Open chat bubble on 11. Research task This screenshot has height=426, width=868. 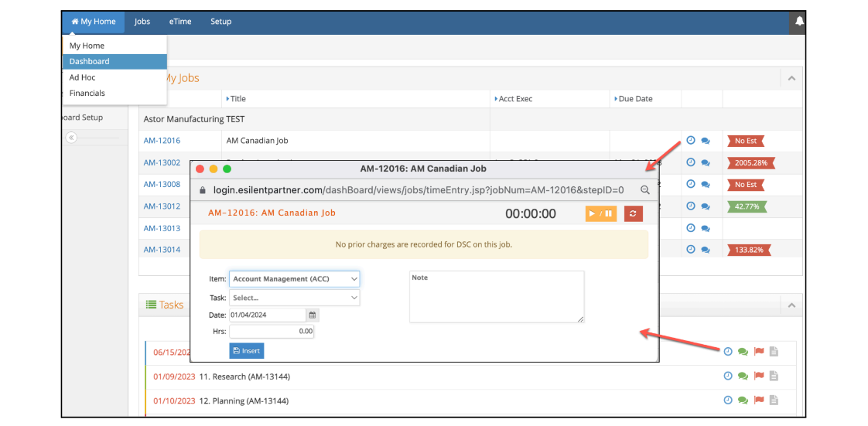(x=743, y=377)
